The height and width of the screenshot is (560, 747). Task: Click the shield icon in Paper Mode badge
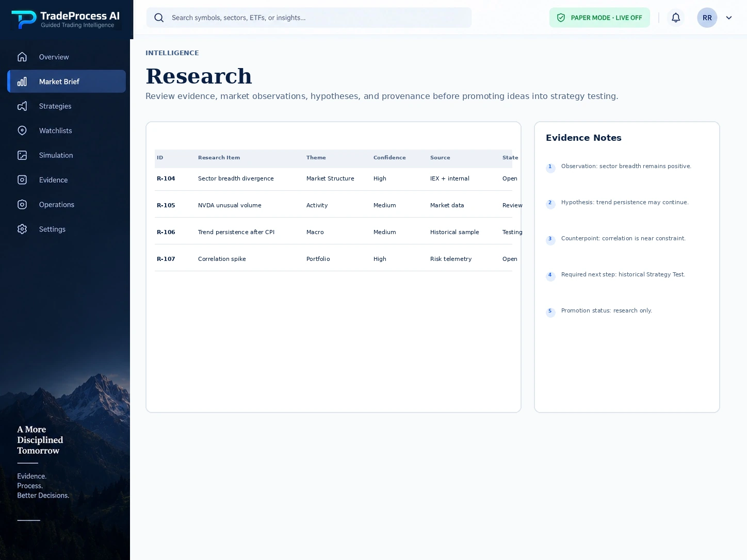tap(561, 18)
